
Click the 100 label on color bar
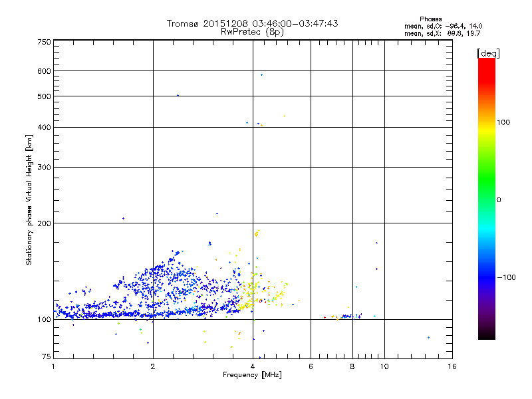click(503, 122)
